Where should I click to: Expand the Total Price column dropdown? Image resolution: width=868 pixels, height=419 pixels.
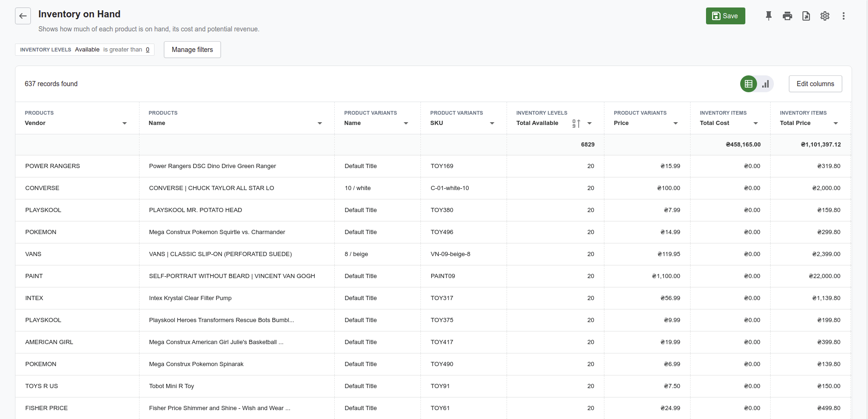coord(836,123)
